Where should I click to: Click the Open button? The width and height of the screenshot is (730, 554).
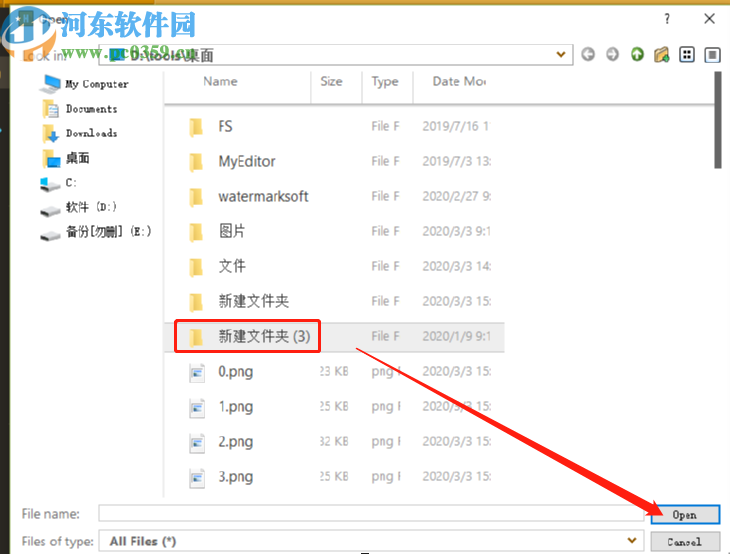coord(685,514)
